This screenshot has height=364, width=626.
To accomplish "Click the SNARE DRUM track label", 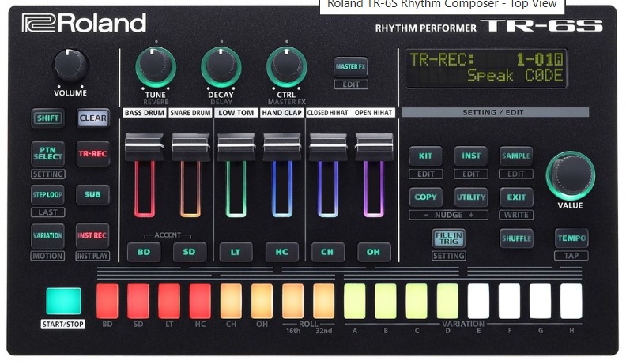I will (190, 113).
